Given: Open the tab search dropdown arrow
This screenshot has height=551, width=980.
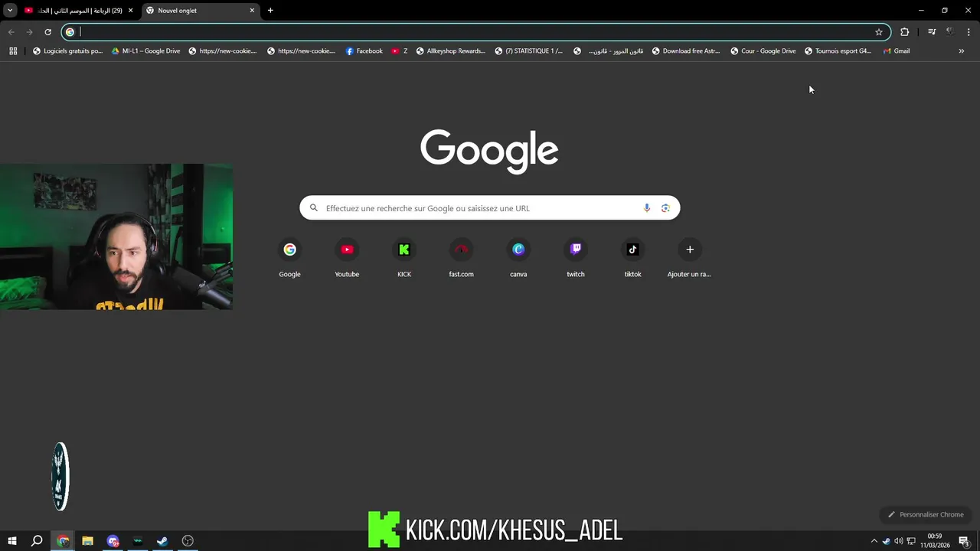Looking at the screenshot, I should [10, 11].
